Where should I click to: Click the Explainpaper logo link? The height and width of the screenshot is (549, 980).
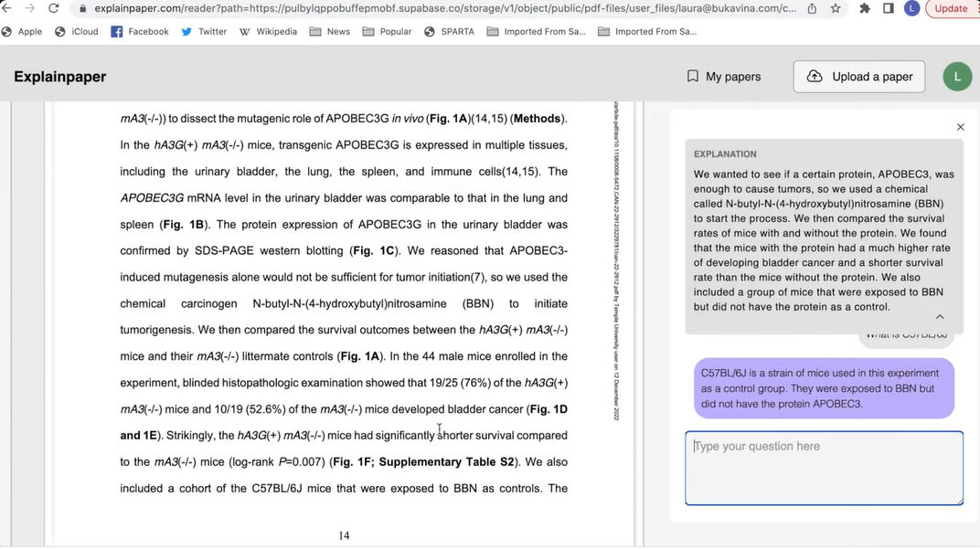[60, 77]
